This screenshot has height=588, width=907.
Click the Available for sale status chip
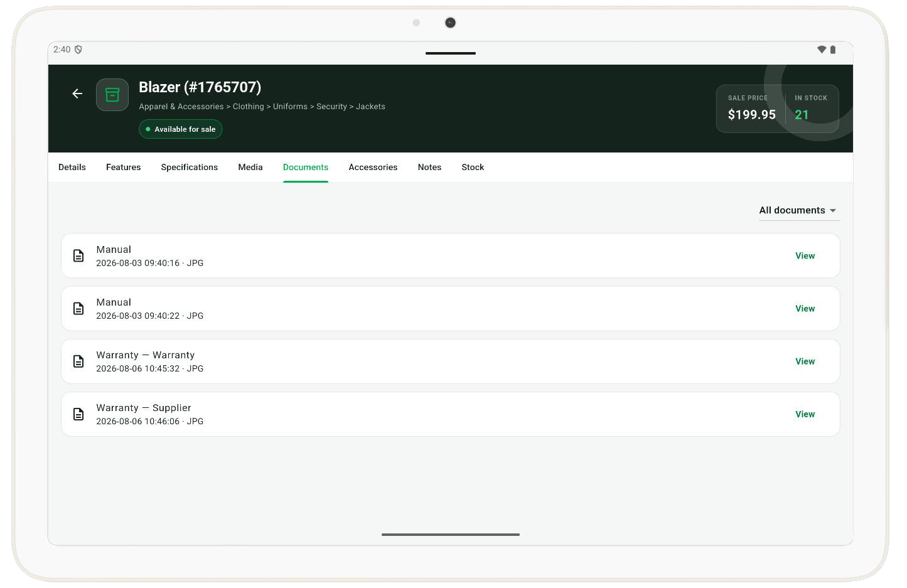(181, 129)
